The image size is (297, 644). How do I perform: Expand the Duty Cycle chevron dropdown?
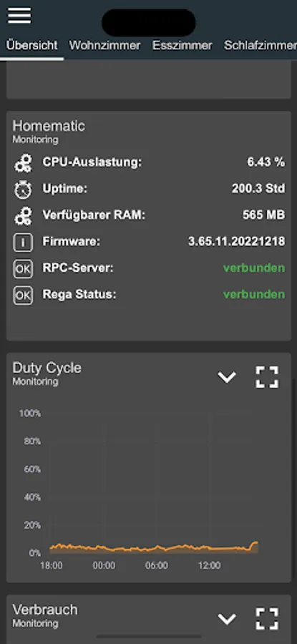pos(227,377)
